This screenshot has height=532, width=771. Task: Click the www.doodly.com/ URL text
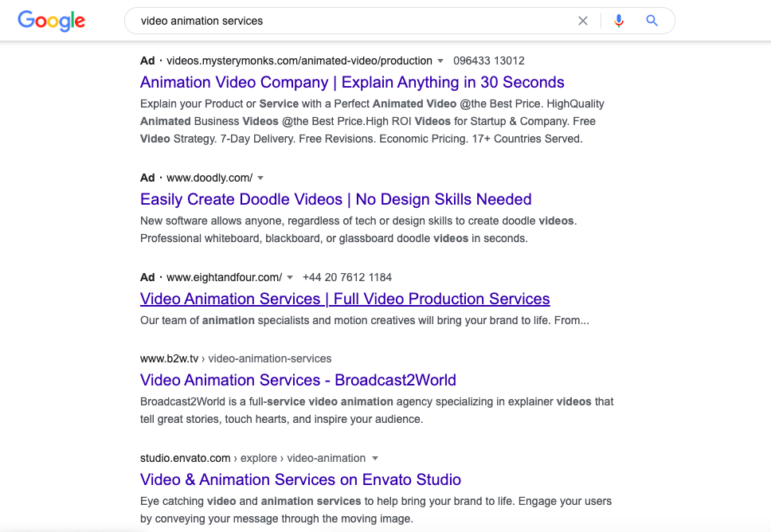coord(209,178)
